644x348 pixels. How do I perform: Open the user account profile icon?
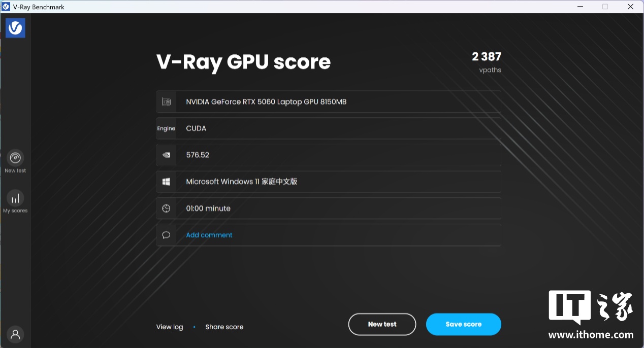[15, 334]
